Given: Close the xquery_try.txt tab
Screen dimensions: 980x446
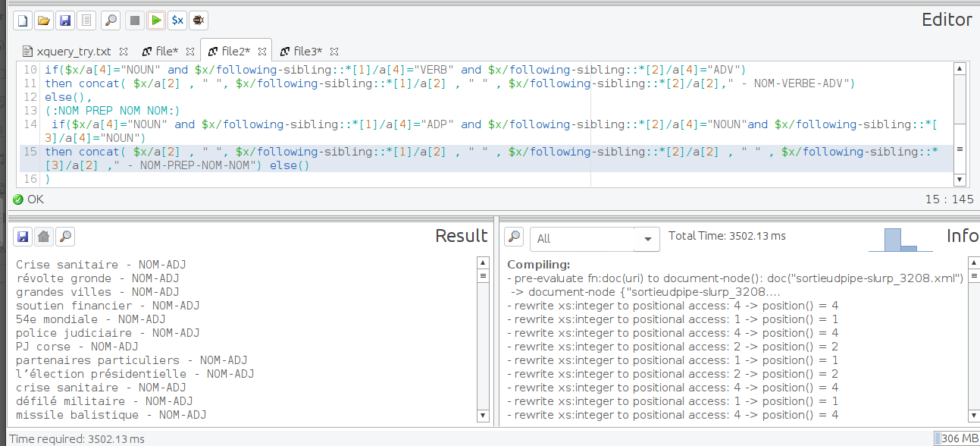Looking at the screenshot, I should point(124,52).
